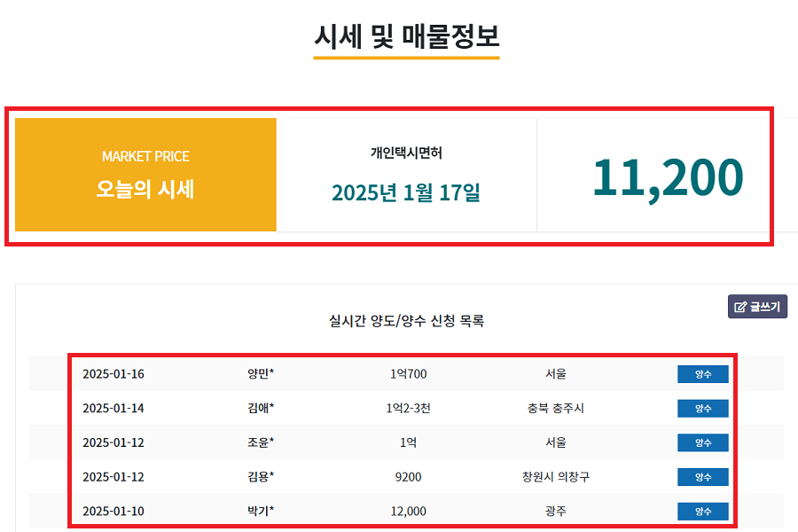
Task: Click 양수 for the 김애* 충북 충주시 listing
Action: point(702,408)
